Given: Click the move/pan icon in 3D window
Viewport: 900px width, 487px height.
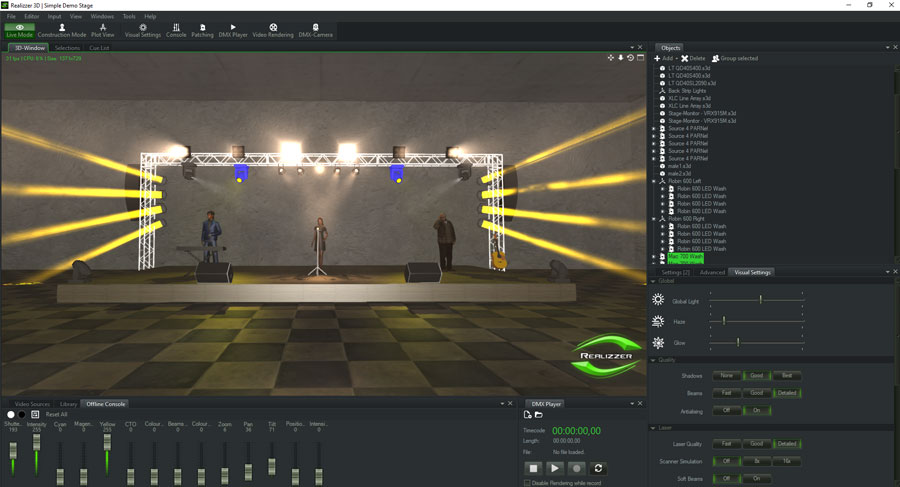Looking at the screenshot, I should tap(611, 58).
